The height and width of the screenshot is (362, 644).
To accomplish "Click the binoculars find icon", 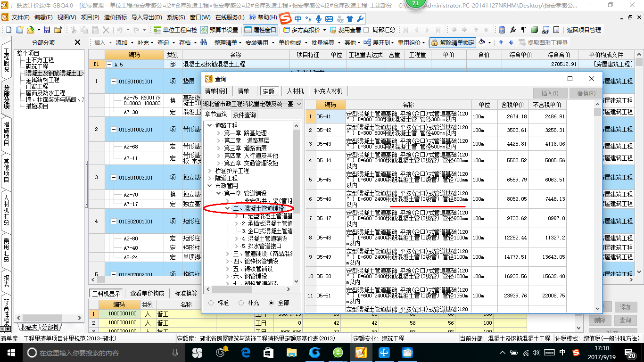I will (204, 42).
